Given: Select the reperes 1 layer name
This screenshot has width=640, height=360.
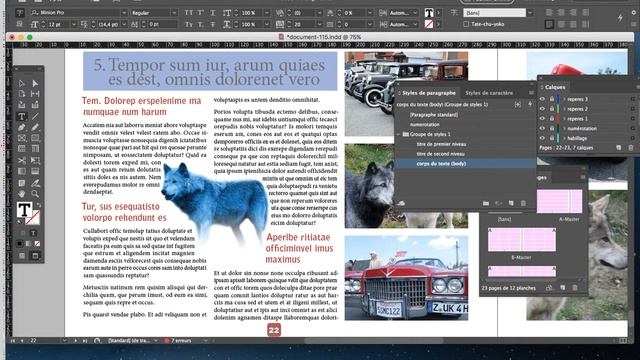Looking at the screenshot, I should pyautogui.click(x=578, y=119).
